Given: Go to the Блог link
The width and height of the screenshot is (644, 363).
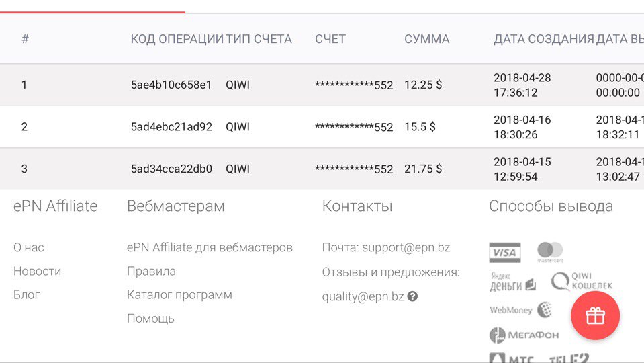Looking at the screenshot, I should tap(27, 294).
